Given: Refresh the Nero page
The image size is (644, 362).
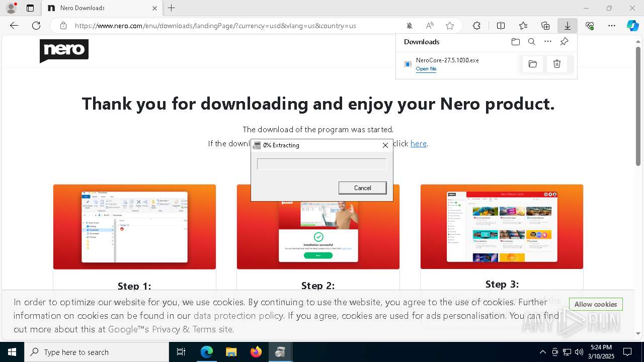Looking at the screenshot, I should (x=36, y=26).
